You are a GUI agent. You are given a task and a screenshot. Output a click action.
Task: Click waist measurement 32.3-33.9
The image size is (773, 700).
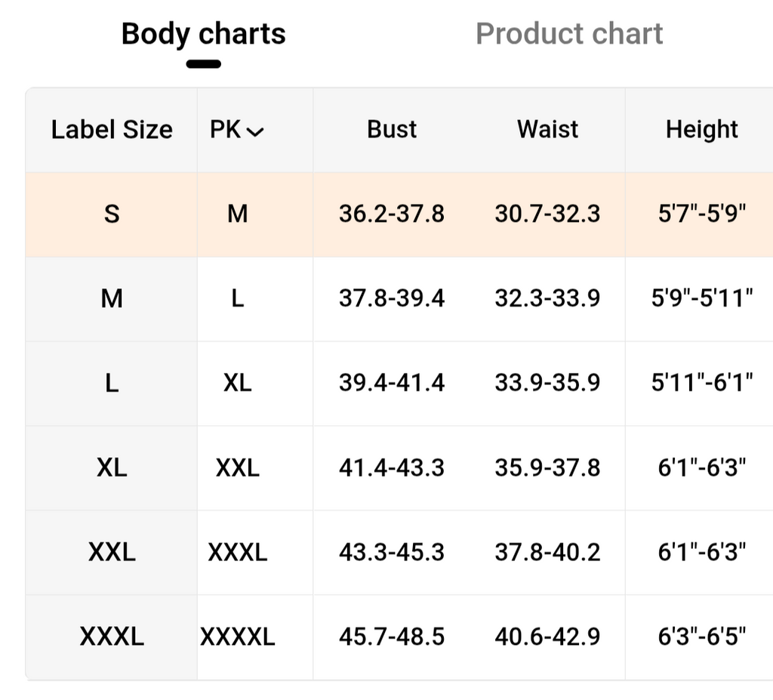click(547, 299)
